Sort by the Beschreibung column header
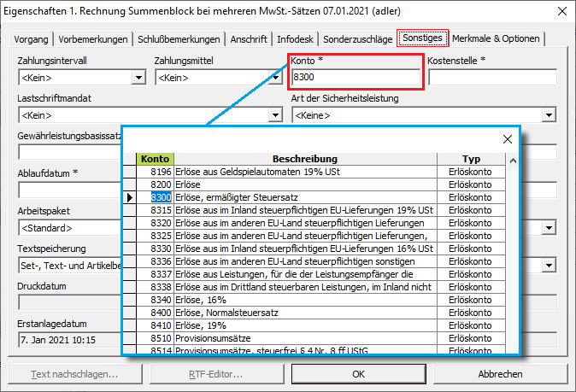Viewport: 576px width, 392px height. tap(304, 159)
